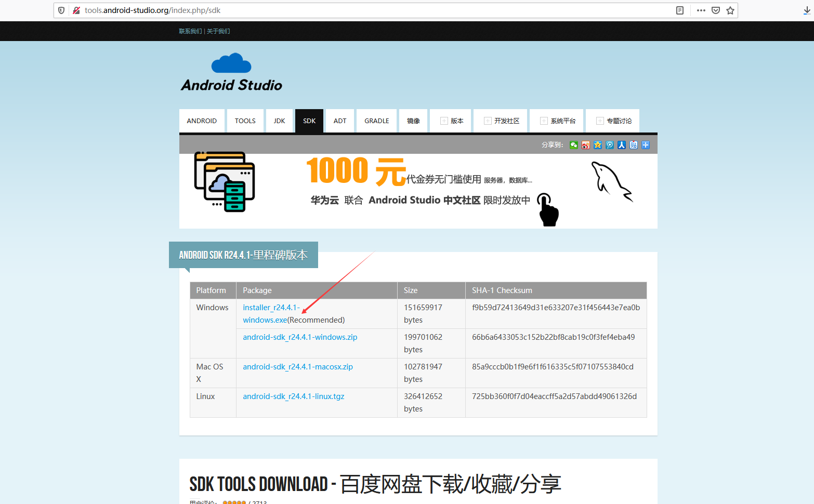
Task: Click the Mac OS X platform cell
Action: pos(213,373)
